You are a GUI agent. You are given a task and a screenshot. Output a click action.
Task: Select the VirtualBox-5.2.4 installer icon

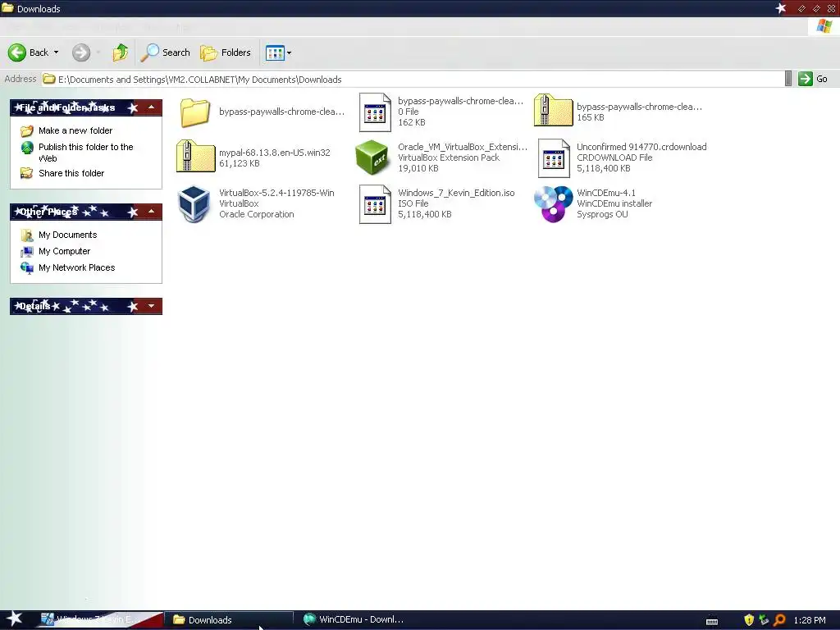pos(194,203)
